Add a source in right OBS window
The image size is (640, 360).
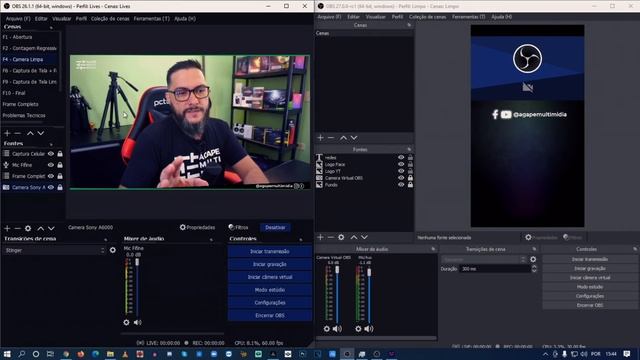point(320,237)
